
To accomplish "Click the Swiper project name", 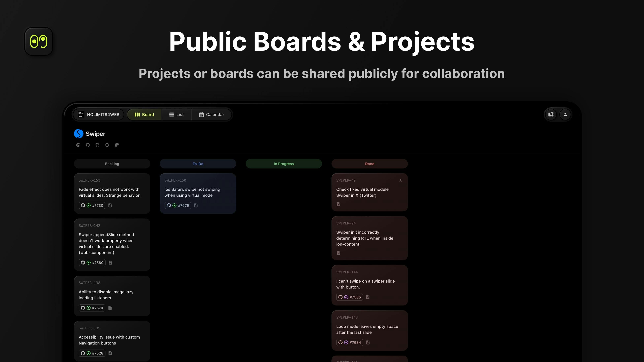I will [x=96, y=134].
